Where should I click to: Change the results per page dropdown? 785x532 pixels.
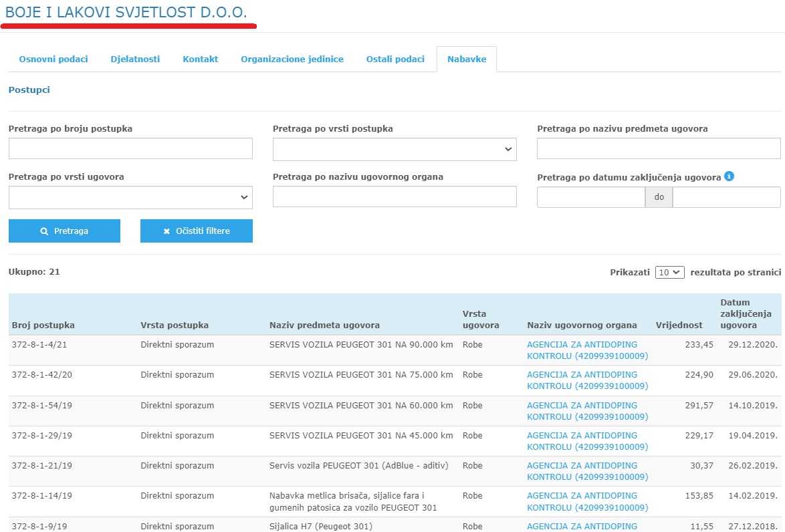pyautogui.click(x=669, y=272)
